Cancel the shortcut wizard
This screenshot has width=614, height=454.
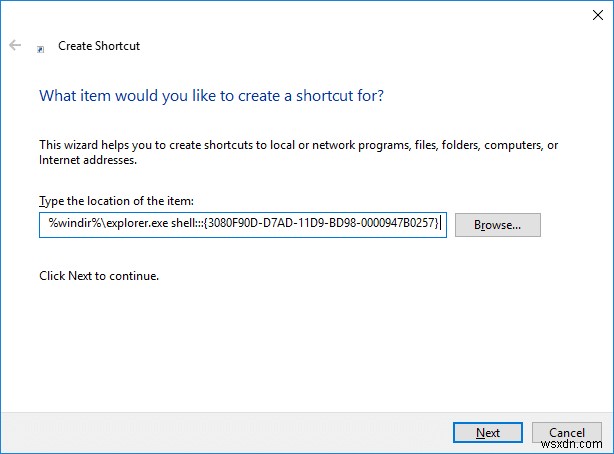coord(568,433)
